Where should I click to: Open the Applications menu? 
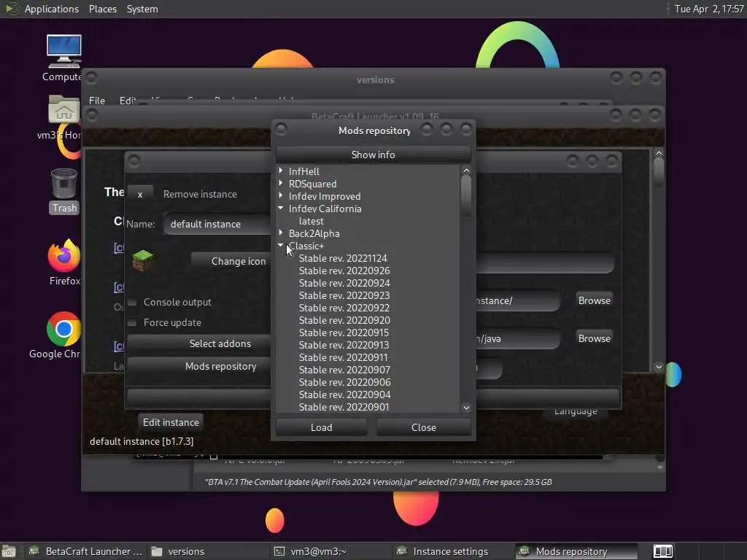(x=52, y=9)
